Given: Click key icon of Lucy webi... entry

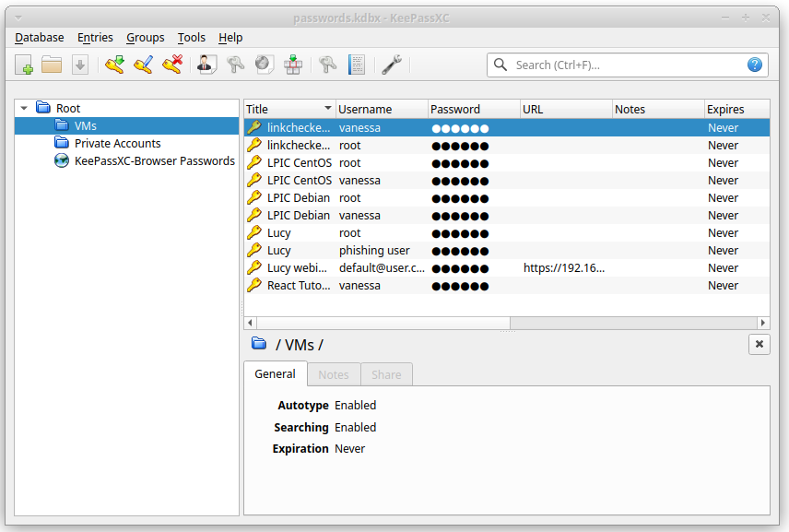Looking at the screenshot, I should tap(254, 267).
